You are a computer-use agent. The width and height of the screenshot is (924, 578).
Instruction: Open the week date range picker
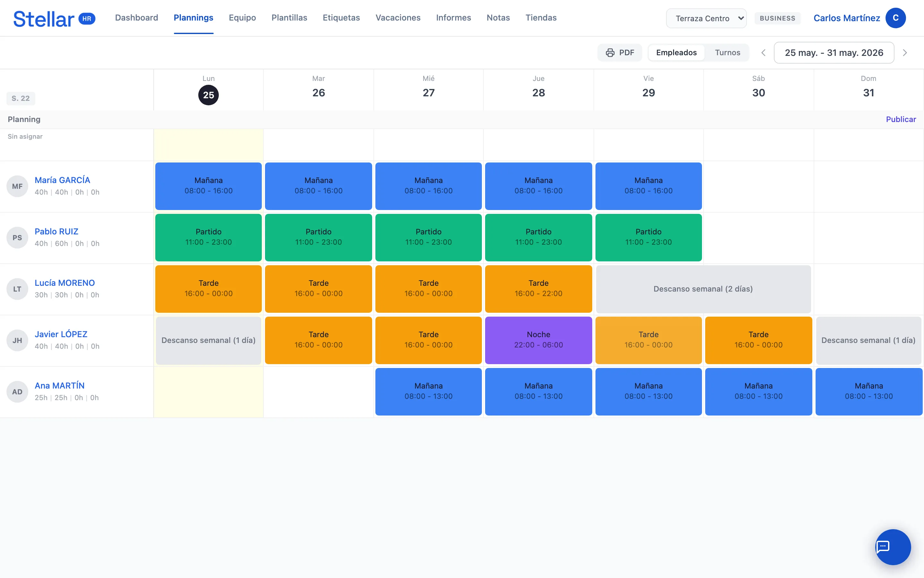click(x=834, y=53)
